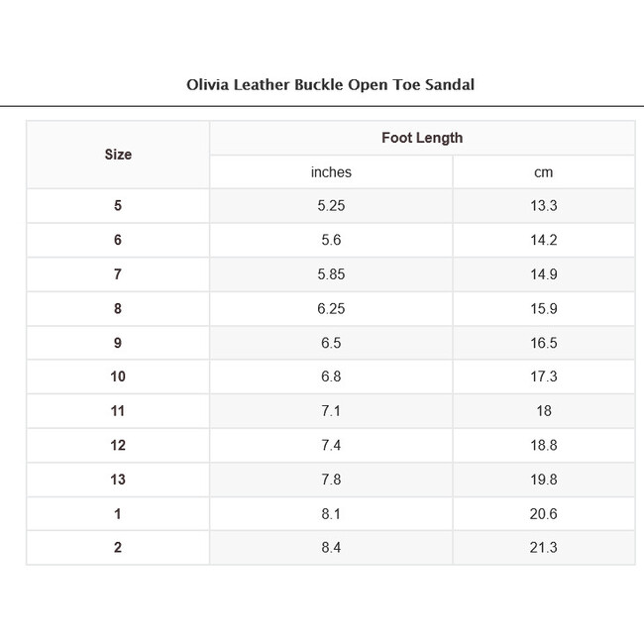Click the 5.85 inches value
The width and height of the screenshot is (644, 644).
[331, 274]
